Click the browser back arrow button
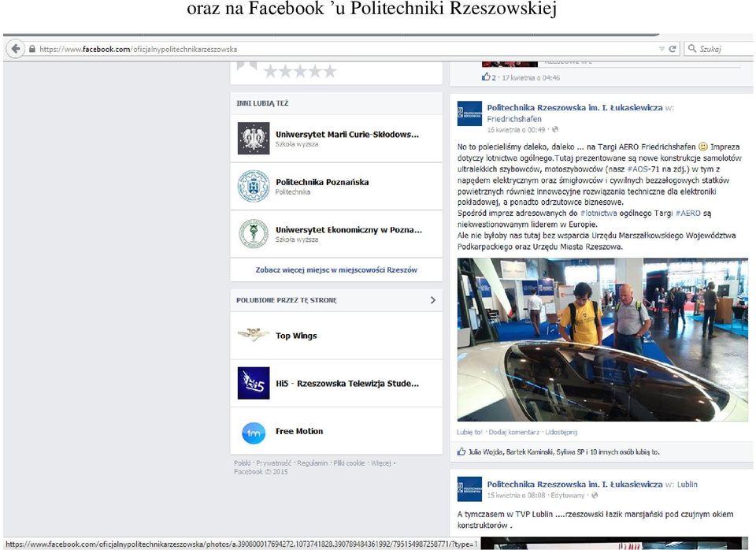 tap(16, 49)
